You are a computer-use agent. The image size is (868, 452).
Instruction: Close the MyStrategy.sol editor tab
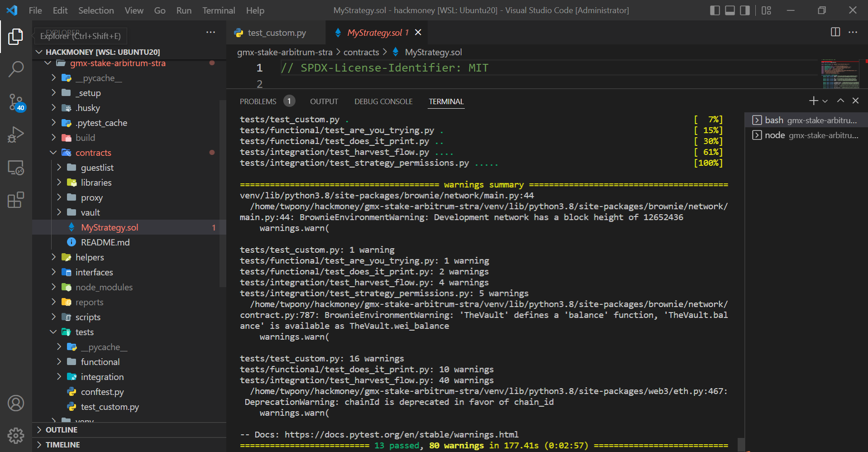coord(418,32)
